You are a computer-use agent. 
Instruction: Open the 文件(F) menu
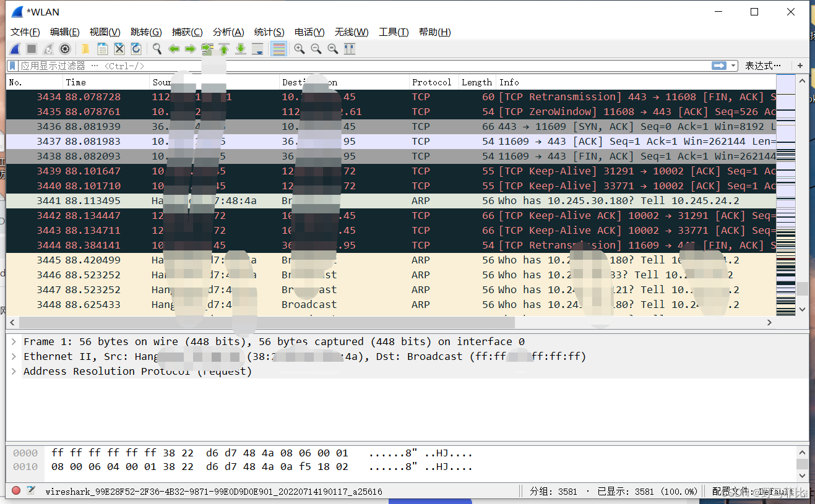25,32
